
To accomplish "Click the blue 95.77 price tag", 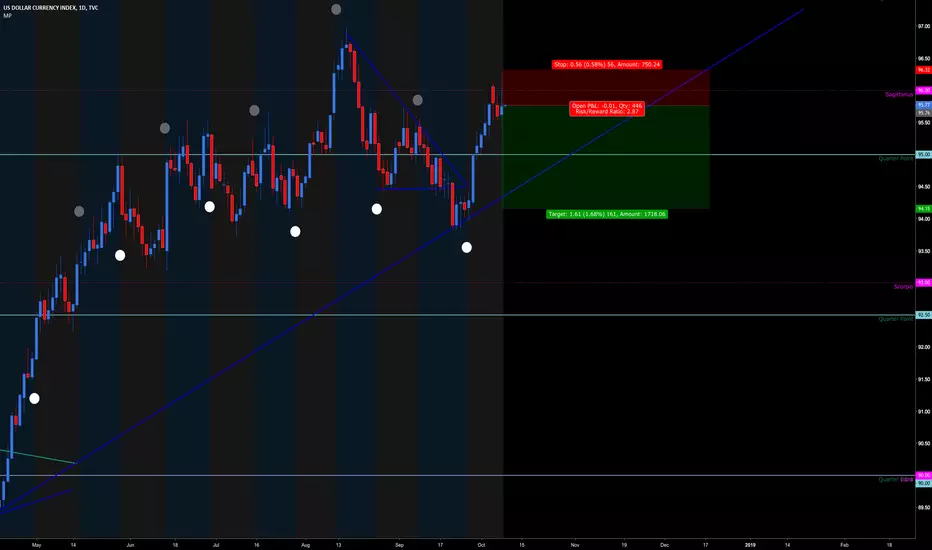I will coord(924,105).
